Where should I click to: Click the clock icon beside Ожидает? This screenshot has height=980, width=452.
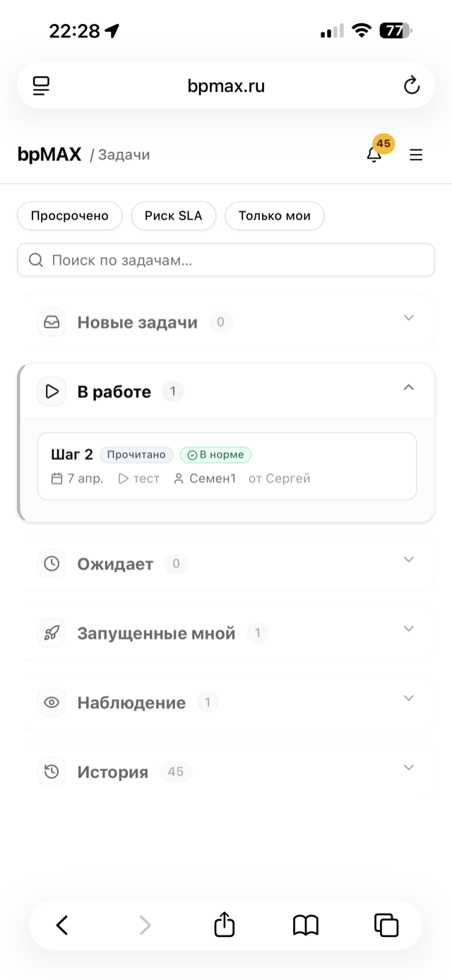52,563
